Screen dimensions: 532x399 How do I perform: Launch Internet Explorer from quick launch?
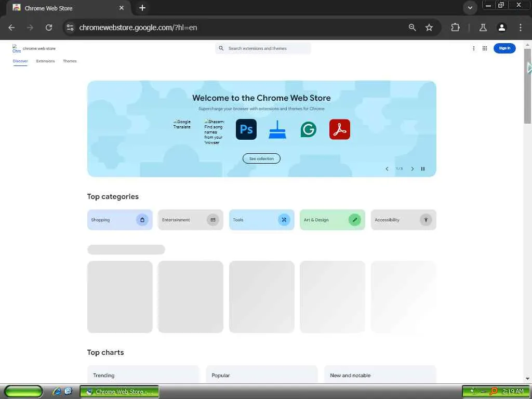[x=57, y=392]
